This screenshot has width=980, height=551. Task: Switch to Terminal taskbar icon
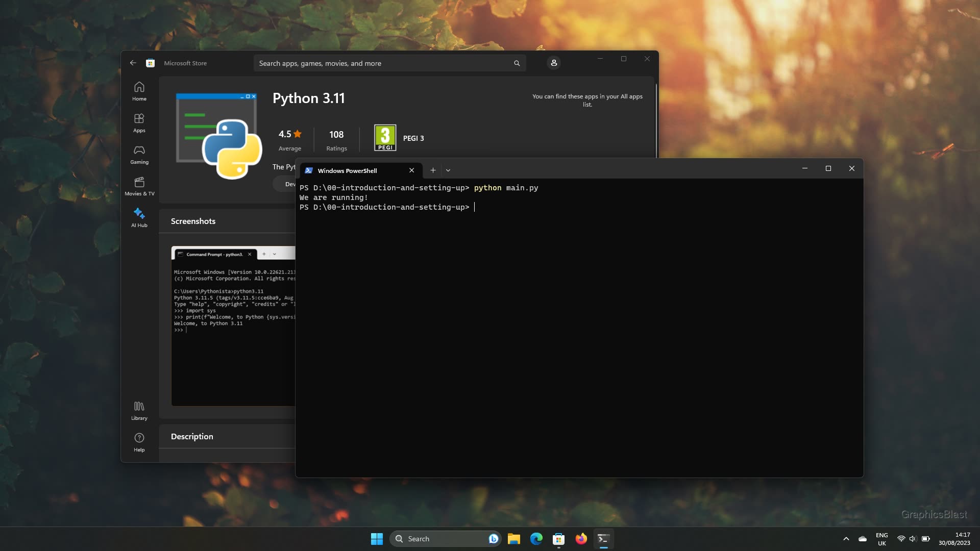pyautogui.click(x=603, y=539)
